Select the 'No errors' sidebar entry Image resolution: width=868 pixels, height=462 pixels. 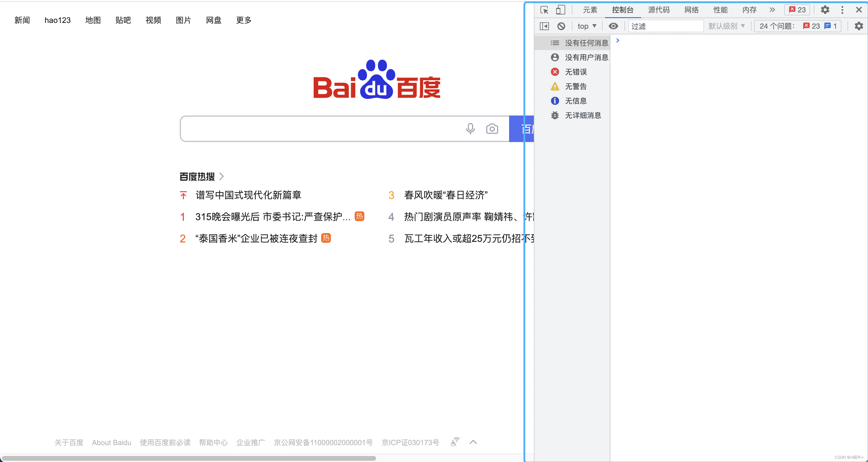click(572, 72)
